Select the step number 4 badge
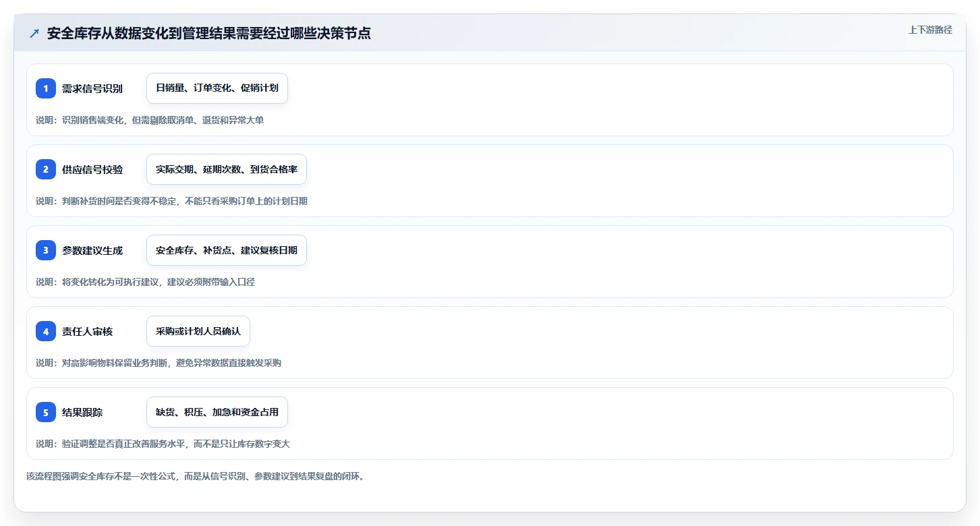980x526 pixels. [46, 331]
